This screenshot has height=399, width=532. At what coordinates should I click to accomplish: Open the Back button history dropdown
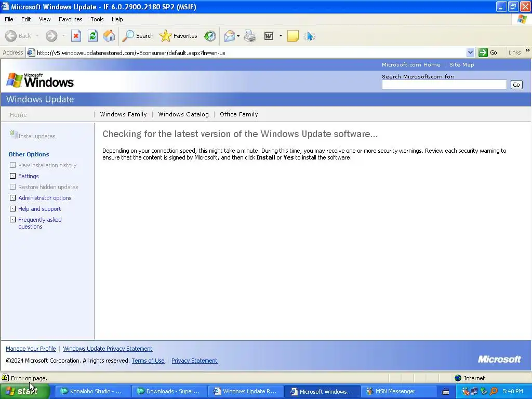pos(37,36)
